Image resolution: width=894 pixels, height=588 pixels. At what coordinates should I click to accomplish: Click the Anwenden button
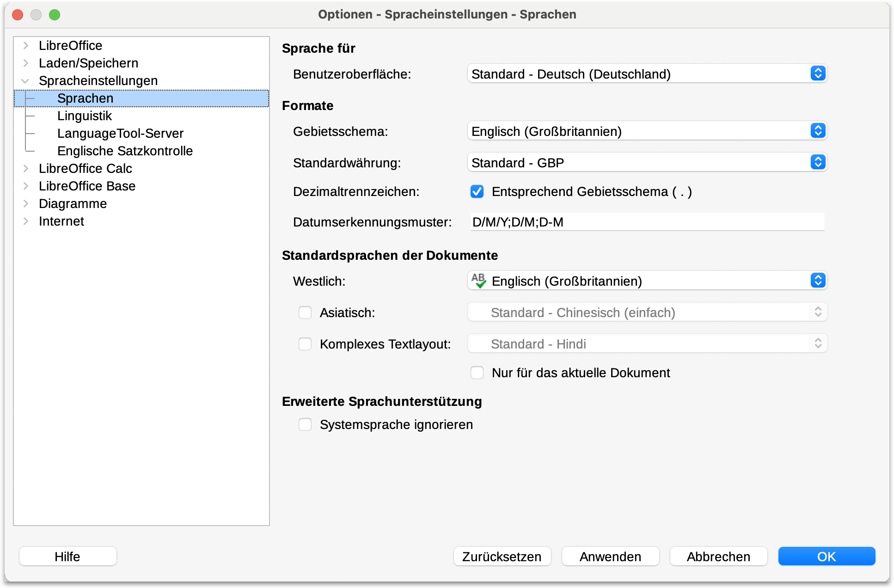tap(610, 556)
